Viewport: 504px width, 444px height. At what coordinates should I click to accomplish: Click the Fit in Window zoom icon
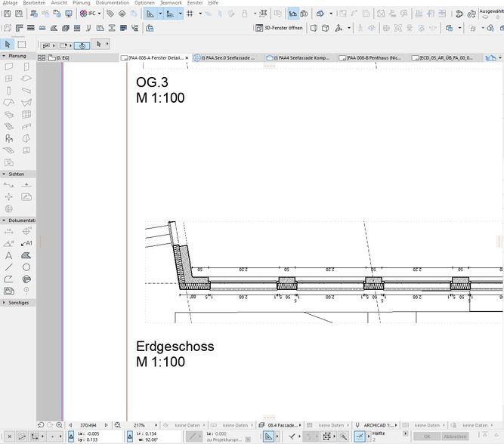pyautogui.click(x=118, y=425)
